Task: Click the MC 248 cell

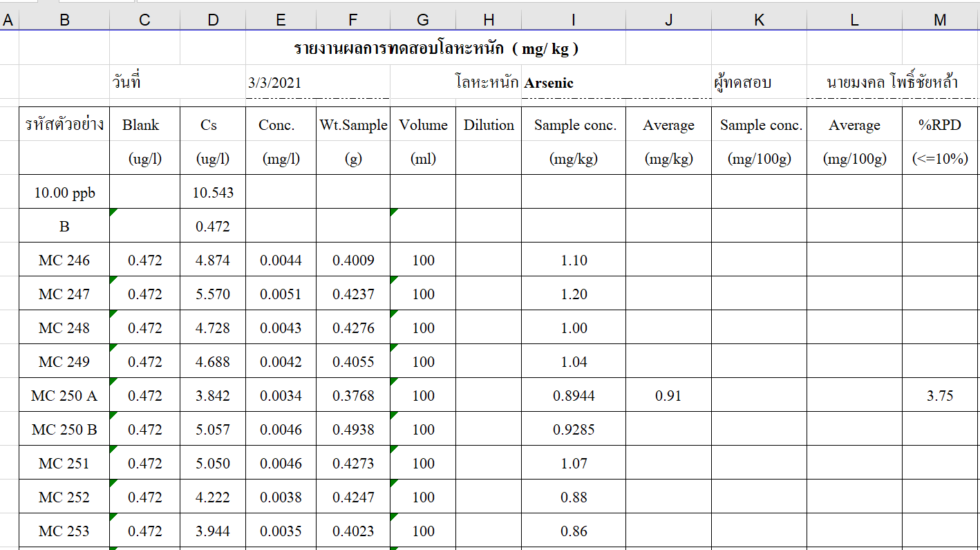Action: (x=64, y=328)
